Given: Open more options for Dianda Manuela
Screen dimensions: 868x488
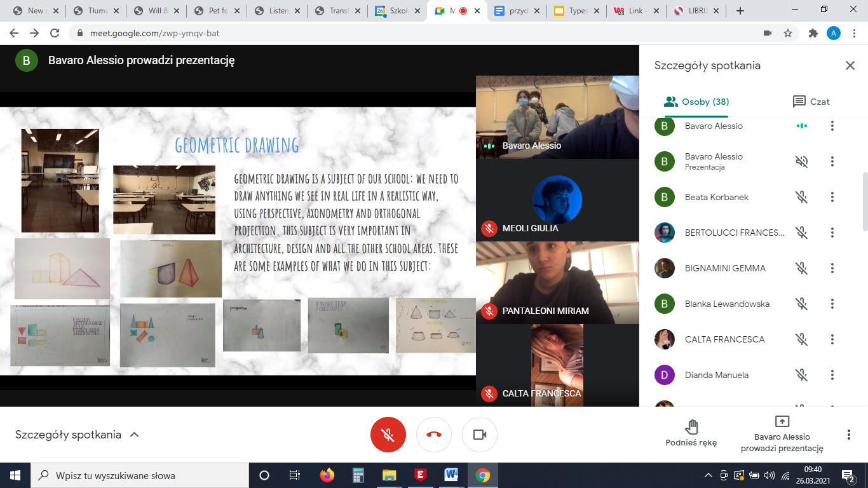Looking at the screenshot, I should tap(832, 375).
